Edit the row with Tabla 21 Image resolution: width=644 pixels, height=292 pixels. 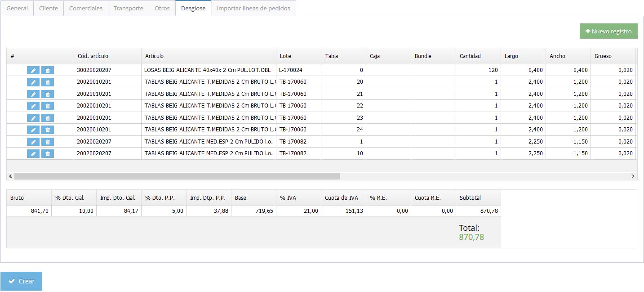tap(33, 94)
